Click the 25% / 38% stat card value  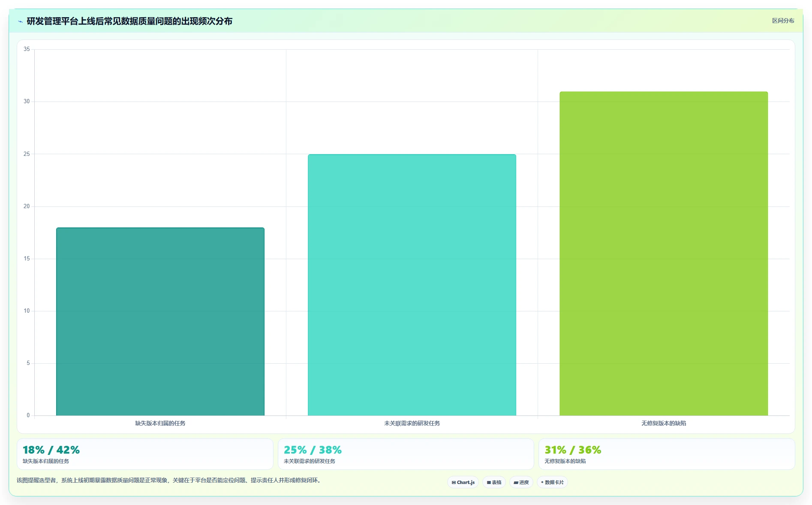[x=313, y=450]
